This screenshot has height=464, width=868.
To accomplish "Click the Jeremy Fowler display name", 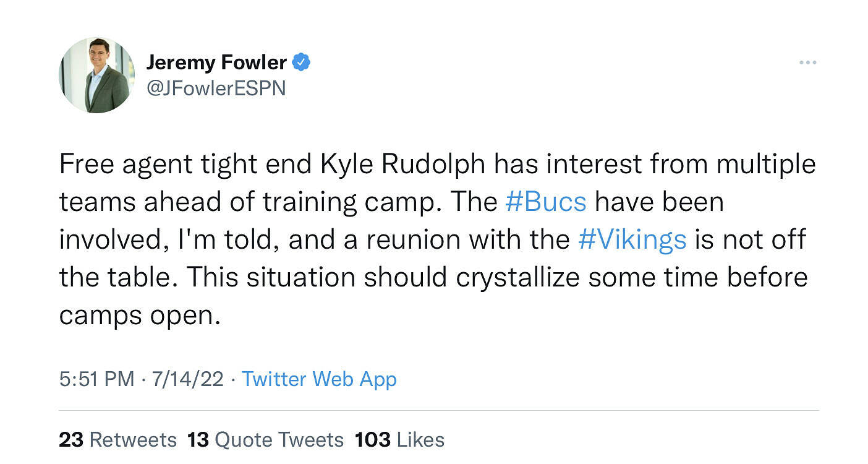I will (x=216, y=62).
